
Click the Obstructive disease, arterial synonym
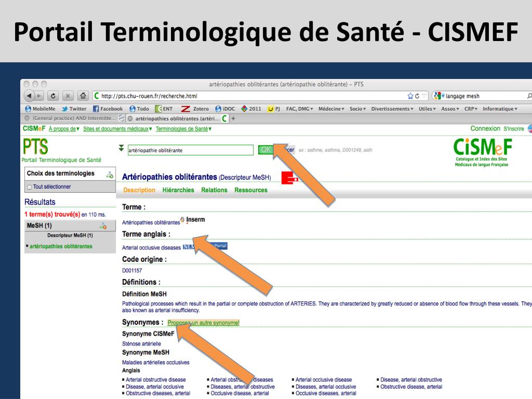click(x=411, y=387)
